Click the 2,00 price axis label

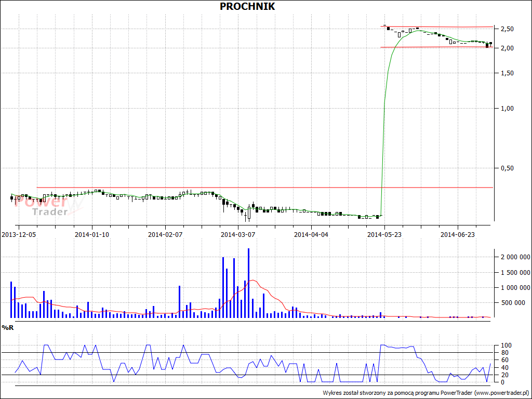pos(507,48)
